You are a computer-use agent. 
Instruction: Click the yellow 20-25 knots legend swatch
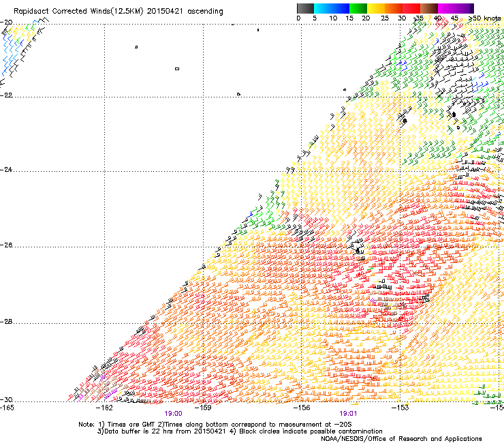[x=376, y=8]
